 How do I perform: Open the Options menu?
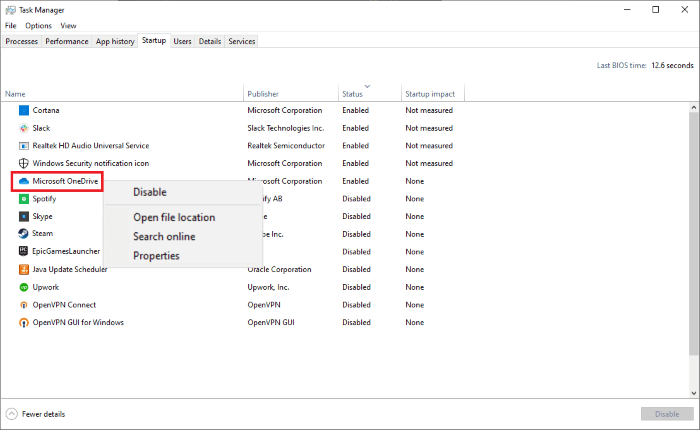(38, 25)
